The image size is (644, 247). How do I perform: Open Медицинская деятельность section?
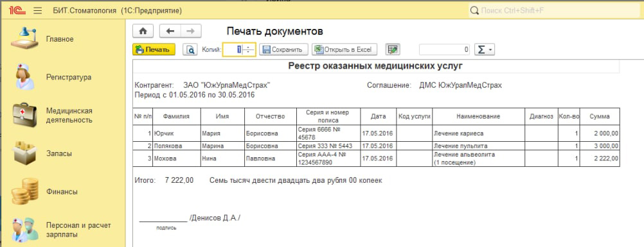click(x=69, y=115)
